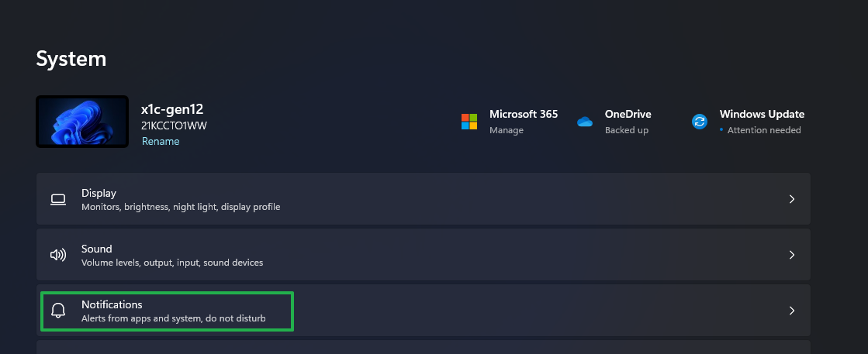
Task: Click the Microsoft 365 logo icon
Action: [469, 122]
